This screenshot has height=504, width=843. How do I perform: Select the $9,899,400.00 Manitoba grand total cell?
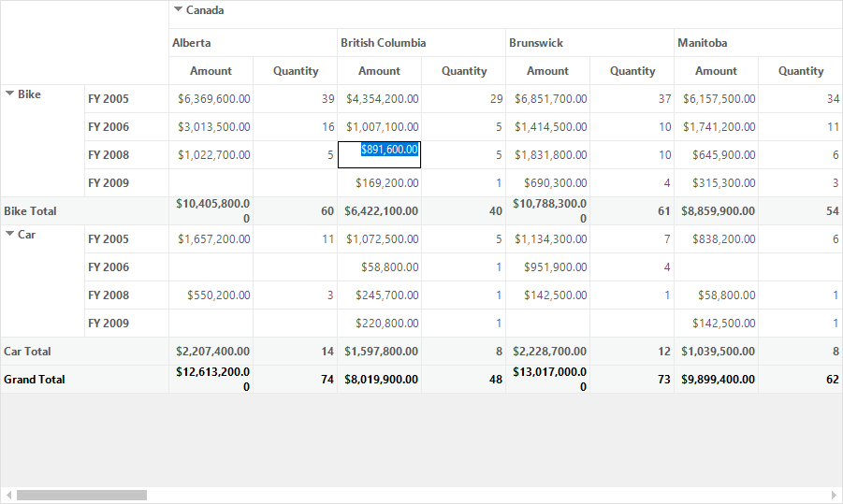[716, 380]
